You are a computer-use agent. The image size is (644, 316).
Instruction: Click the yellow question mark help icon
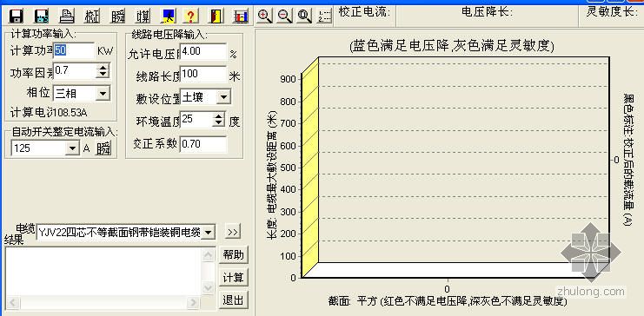coord(191,16)
